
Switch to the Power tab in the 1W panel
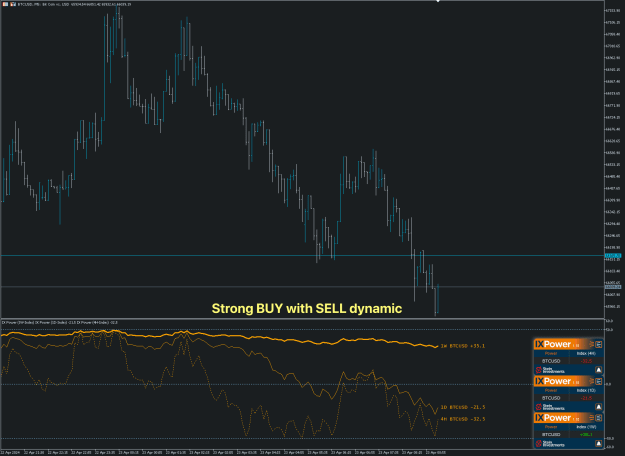(x=551, y=427)
